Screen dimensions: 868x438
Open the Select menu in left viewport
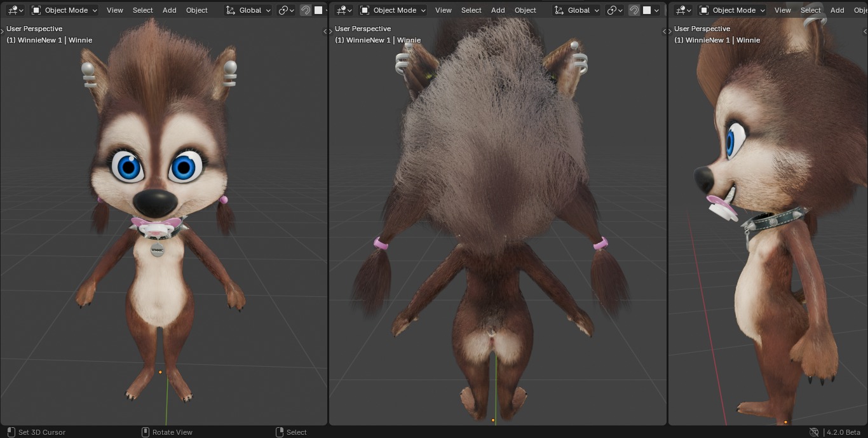pyautogui.click(x=143, y=10)
